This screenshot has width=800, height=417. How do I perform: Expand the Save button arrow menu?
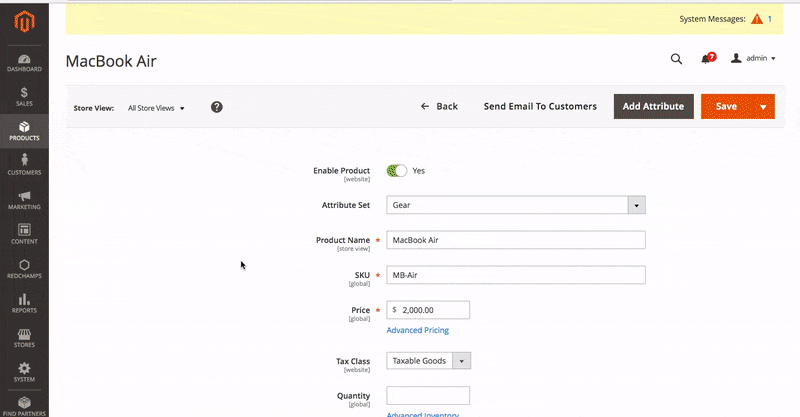pyautogui.click(x=763, y=107)
